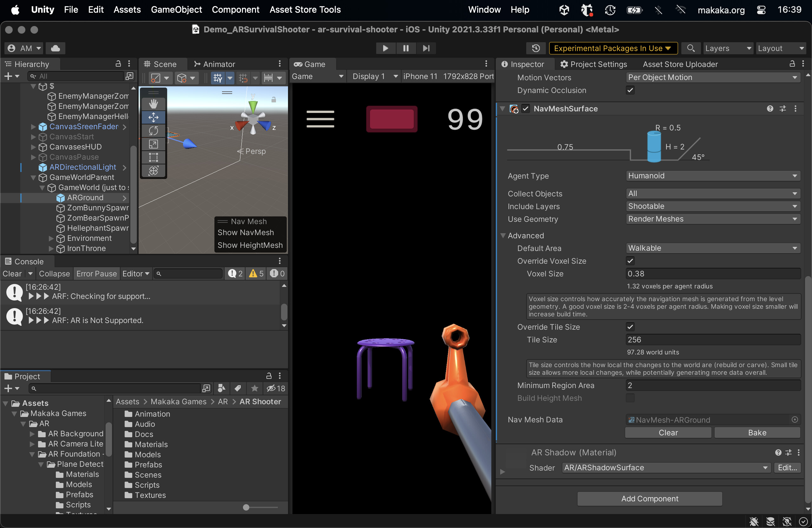Select the Hand tool in Scene view

coord(153,103)
